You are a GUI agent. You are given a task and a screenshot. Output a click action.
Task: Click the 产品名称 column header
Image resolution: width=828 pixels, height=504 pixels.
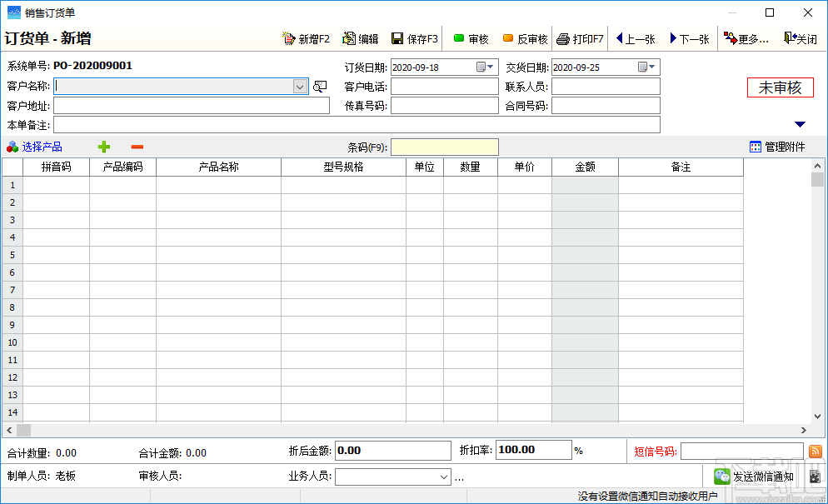(x=218, y=167)
